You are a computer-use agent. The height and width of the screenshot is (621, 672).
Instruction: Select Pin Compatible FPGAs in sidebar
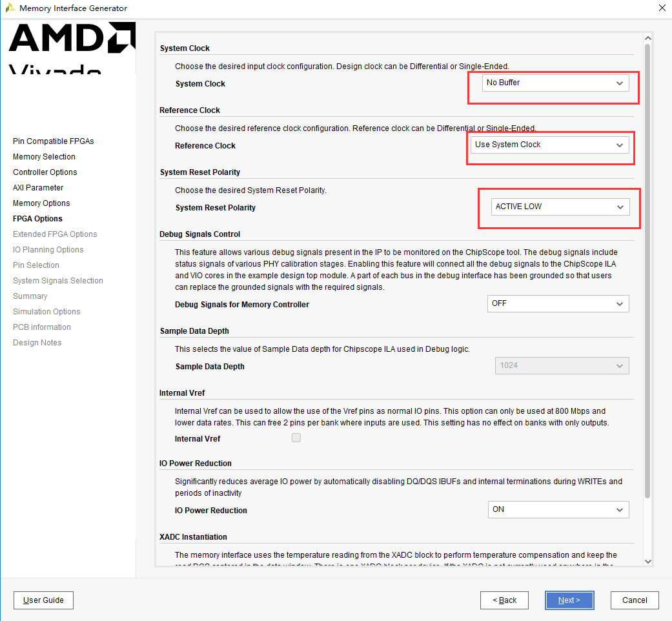(53, 141)
